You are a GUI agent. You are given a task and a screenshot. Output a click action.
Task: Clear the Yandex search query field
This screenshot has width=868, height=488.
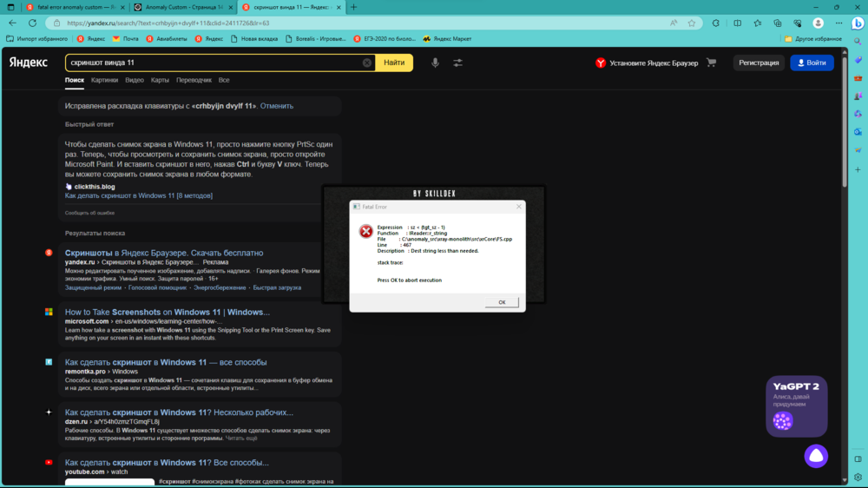point(367,63)
